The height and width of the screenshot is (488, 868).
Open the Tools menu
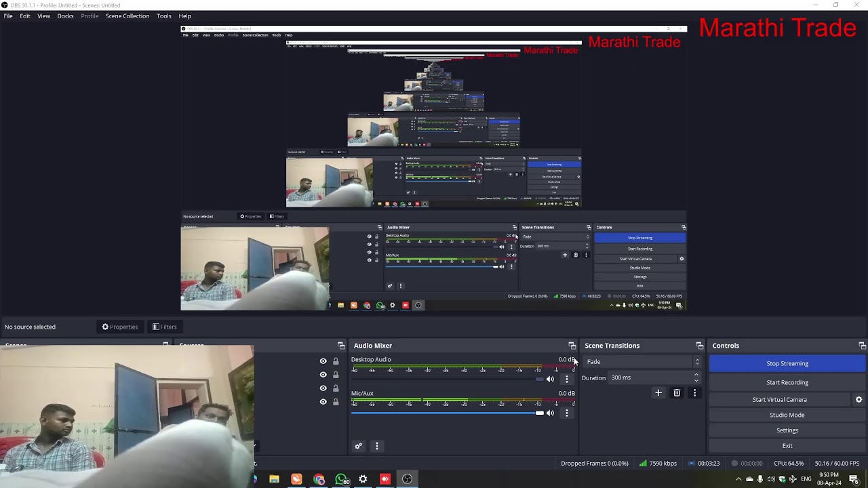click(x=164, y=16)
